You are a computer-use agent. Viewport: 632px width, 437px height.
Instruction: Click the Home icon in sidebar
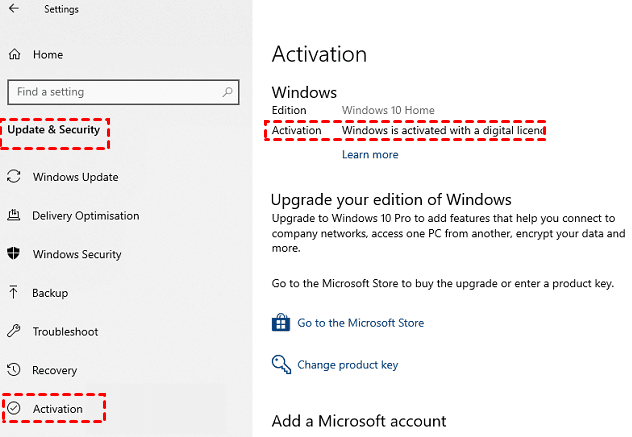pos(14,55)
